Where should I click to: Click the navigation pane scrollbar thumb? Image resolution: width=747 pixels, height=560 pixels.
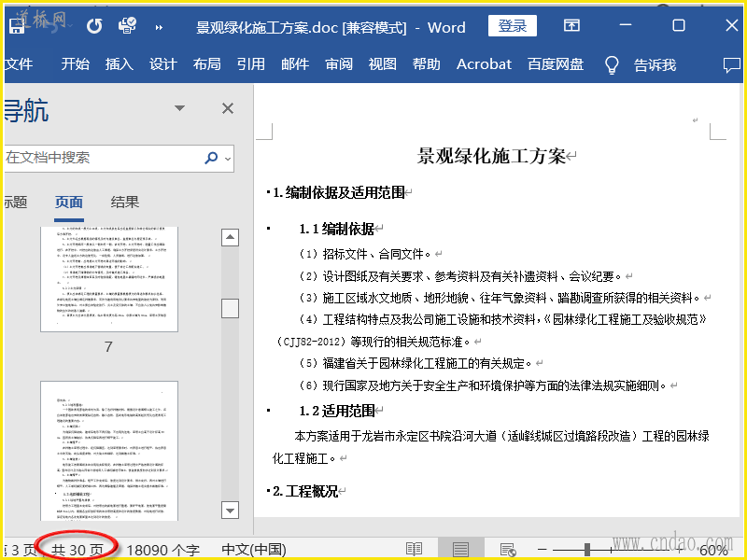pos(230,309)
